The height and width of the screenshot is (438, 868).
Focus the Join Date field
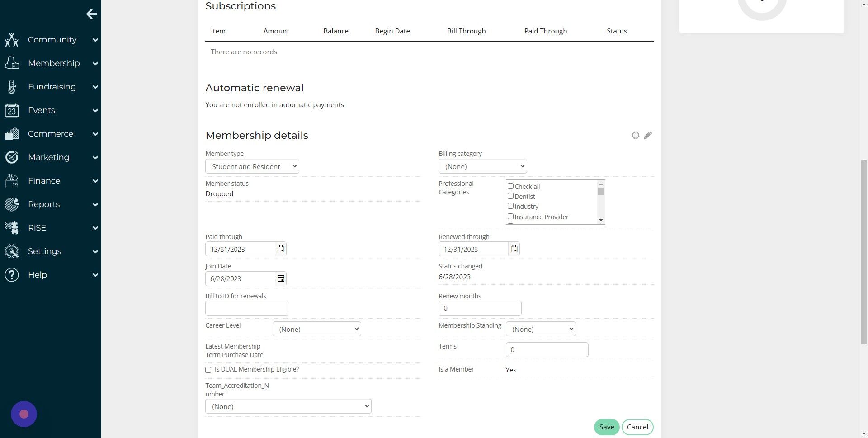point(241,278)
